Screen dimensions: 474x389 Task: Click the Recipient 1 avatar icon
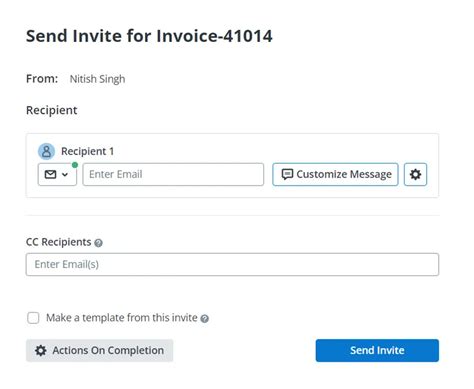point(46,151)
